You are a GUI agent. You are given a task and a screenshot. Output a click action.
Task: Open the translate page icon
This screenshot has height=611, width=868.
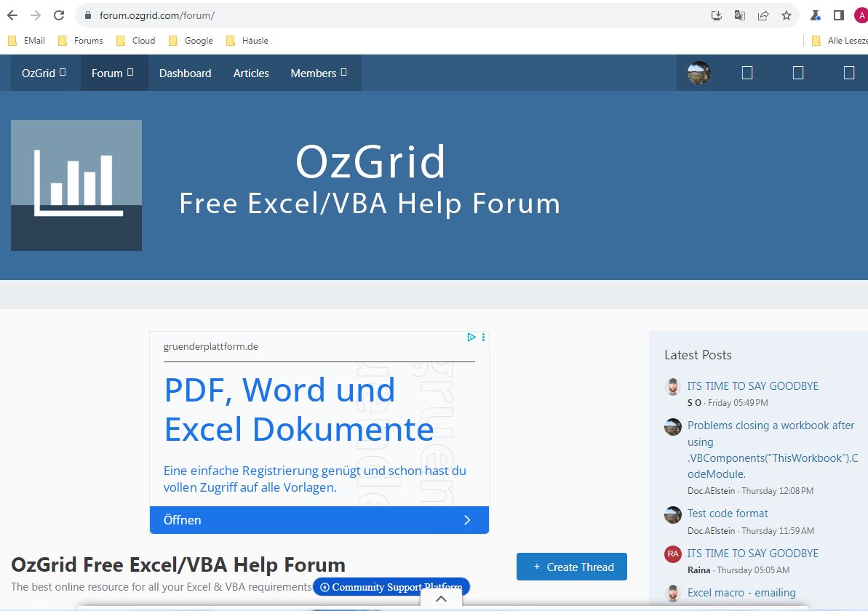pyautogui.click(x=739, y=15)
